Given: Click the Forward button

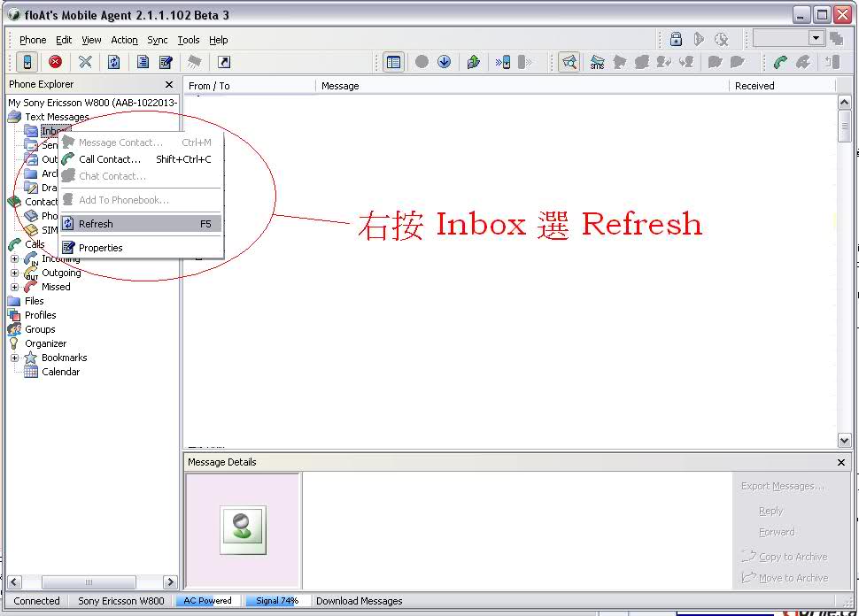Looking at the screenshot, I should (x=777, y=532).
